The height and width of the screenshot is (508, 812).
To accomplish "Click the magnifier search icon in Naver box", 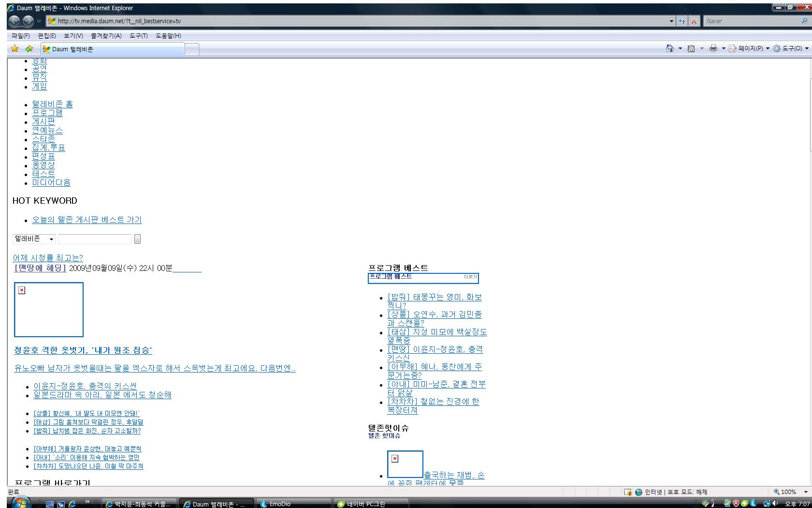I will coord(804,21).
